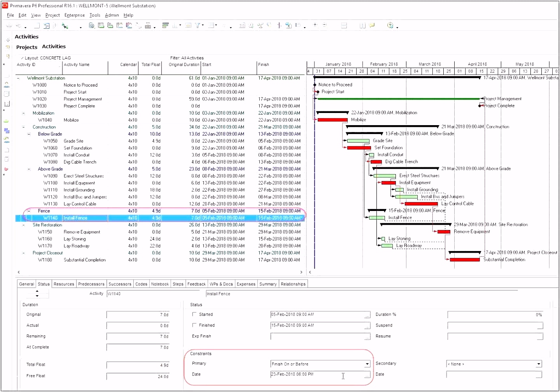560x392 pixels.
Task: Open date picker for Exp Finish field
Action: point(367,337)
